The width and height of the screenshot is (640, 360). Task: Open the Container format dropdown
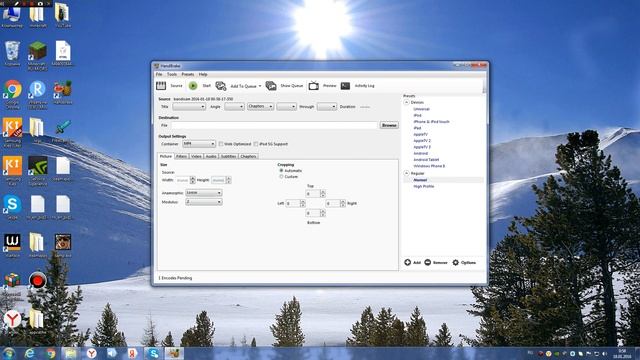[199, 144]
